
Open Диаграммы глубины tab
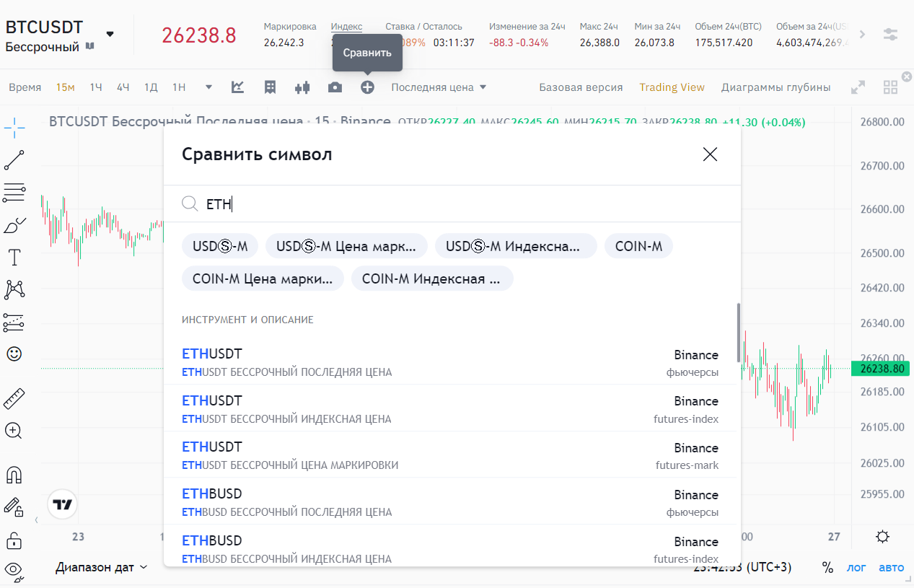(775, 87)
